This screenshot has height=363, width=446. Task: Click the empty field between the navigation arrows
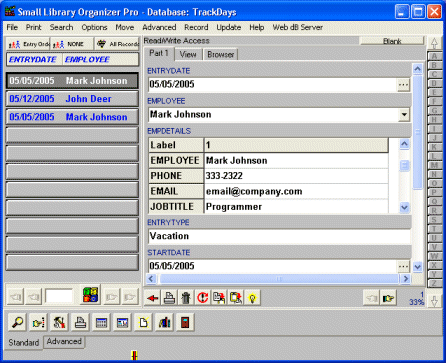(x=59, y=296)
